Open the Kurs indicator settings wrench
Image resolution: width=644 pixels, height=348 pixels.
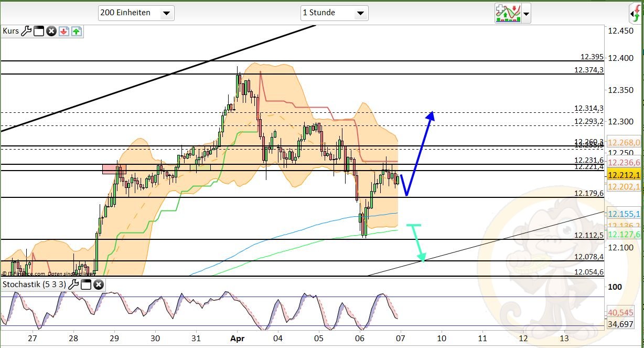pos(26,31)
